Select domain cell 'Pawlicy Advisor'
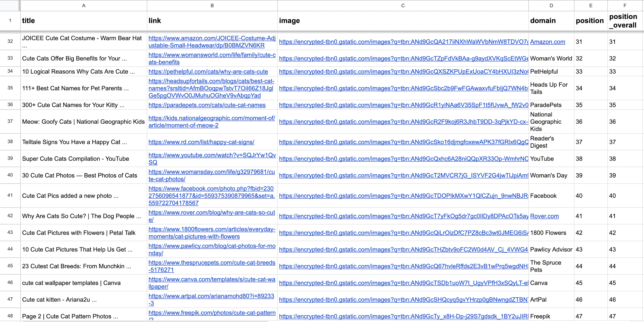644x322 pixels. click(x=551, y=249)
